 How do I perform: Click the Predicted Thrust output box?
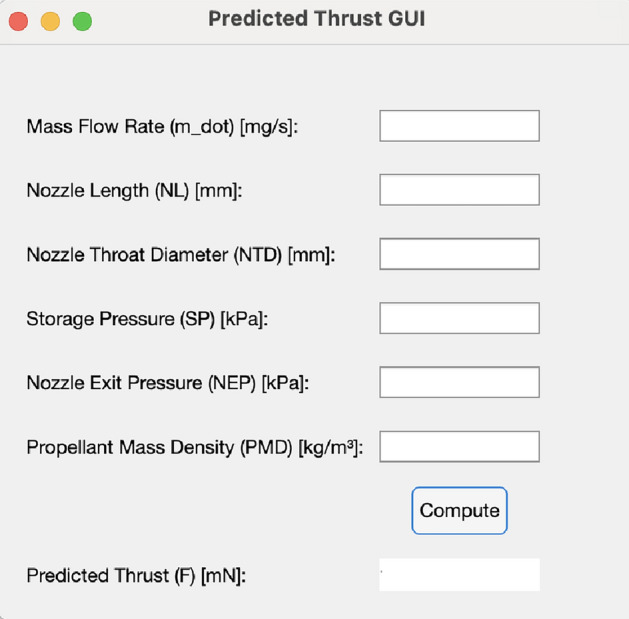[x=459, y=575]
